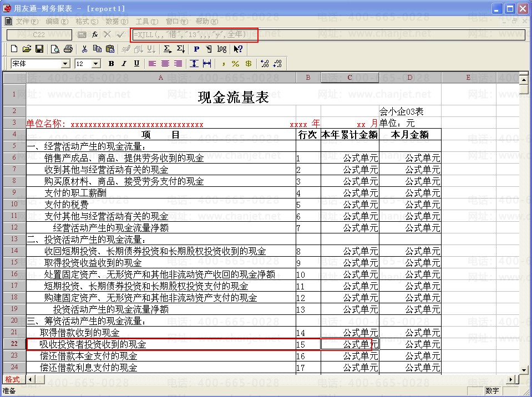Viewport: 532px width, 397px height.
Task: Open the 编辑 menu
Action: click(x=57, y=22)
